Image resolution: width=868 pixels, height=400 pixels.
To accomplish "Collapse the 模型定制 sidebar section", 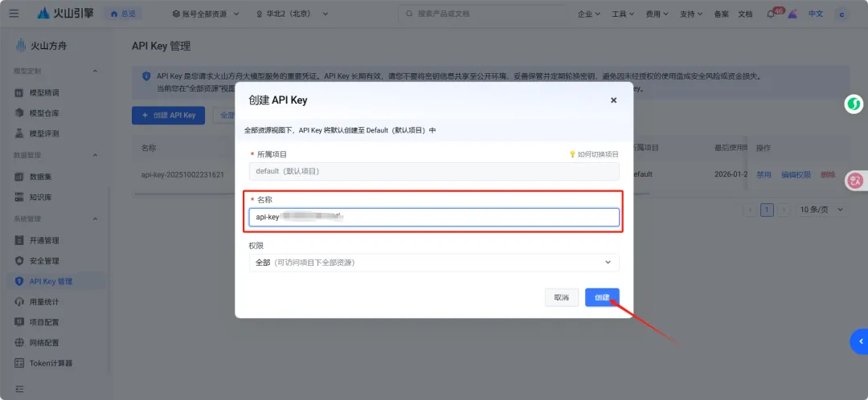I will point(95,71).
